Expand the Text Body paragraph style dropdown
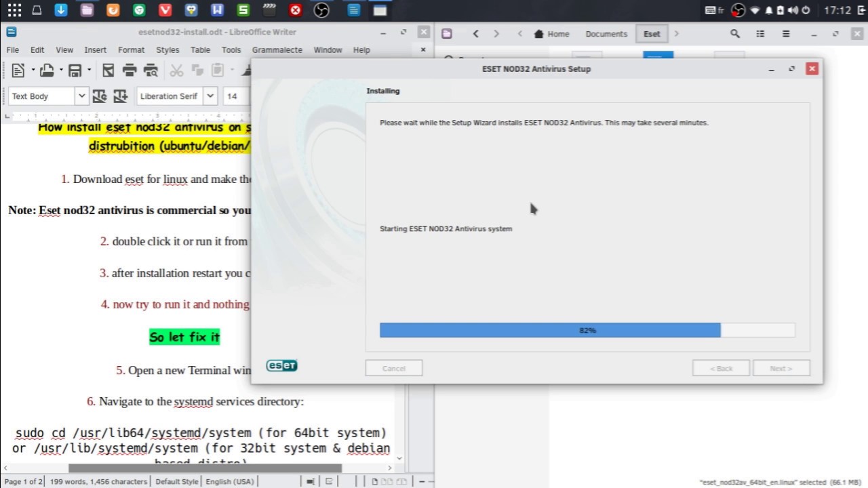 (81, 96)
